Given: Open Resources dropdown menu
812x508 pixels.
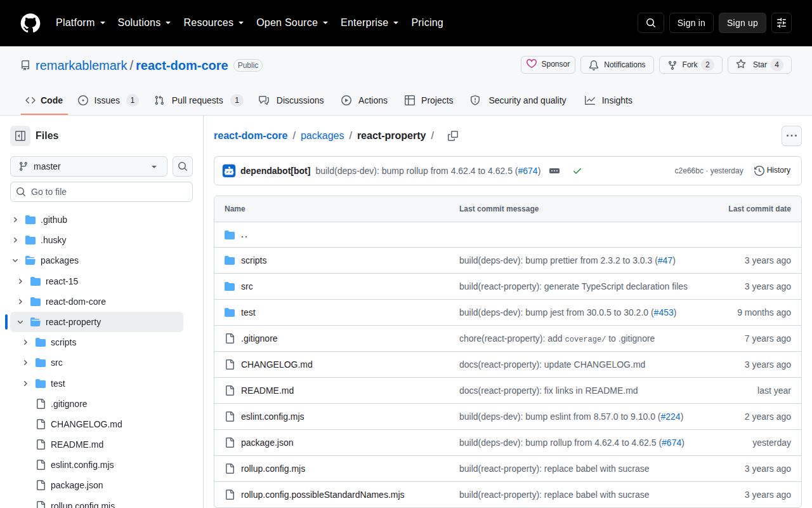Looking at the screenshot, I should pyautogui.click(x=214, y=23).
